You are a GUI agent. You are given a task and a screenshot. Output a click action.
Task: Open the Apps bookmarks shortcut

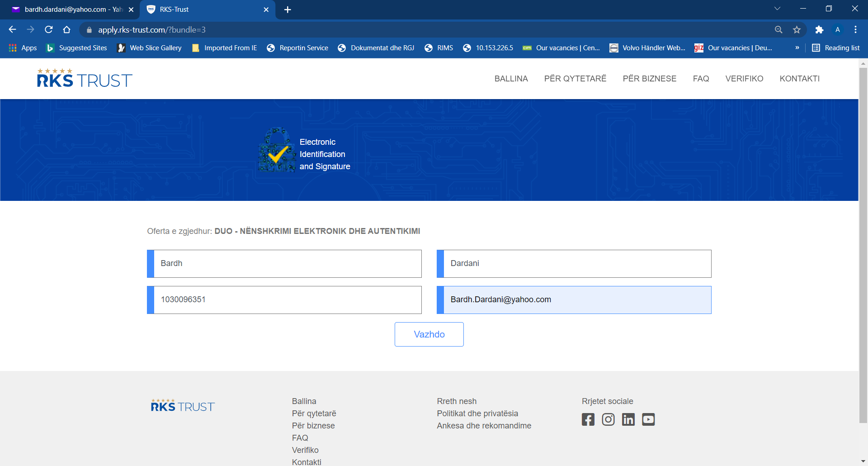(23, 48)
